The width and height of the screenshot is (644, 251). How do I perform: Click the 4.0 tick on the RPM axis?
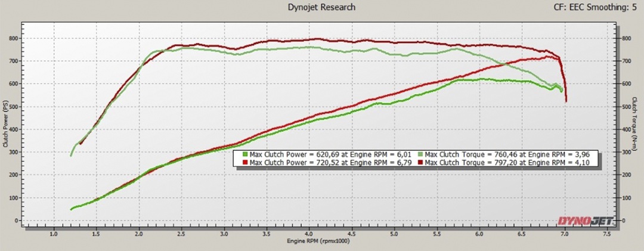tap(309, 234)
